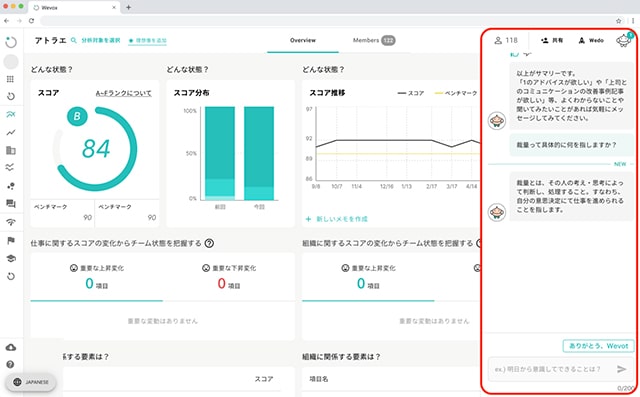The height and width of the screenshot is (397, 640).
Task: Click 新しいメモを作成 to add a memo
Action: [x=337, y=219]
